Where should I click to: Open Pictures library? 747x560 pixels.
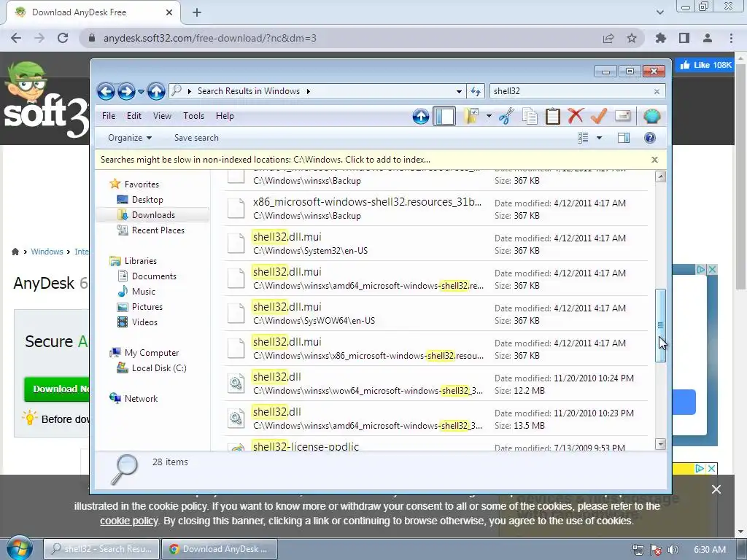coord(147,307)
